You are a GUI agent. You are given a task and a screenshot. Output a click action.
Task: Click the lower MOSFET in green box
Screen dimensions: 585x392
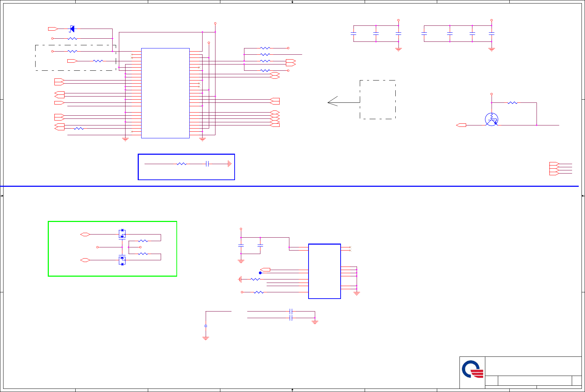pos(122,260)
